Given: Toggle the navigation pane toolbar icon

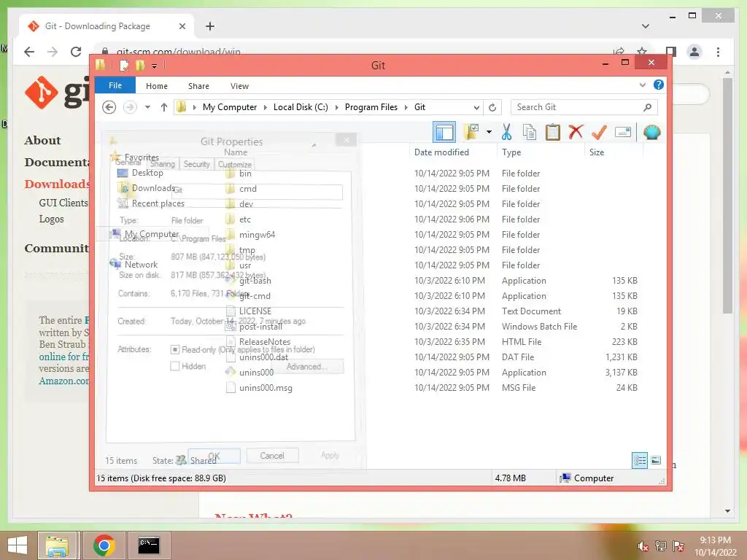Looking at the screenshot, I should pyautogui.click(x=444, y=132).
